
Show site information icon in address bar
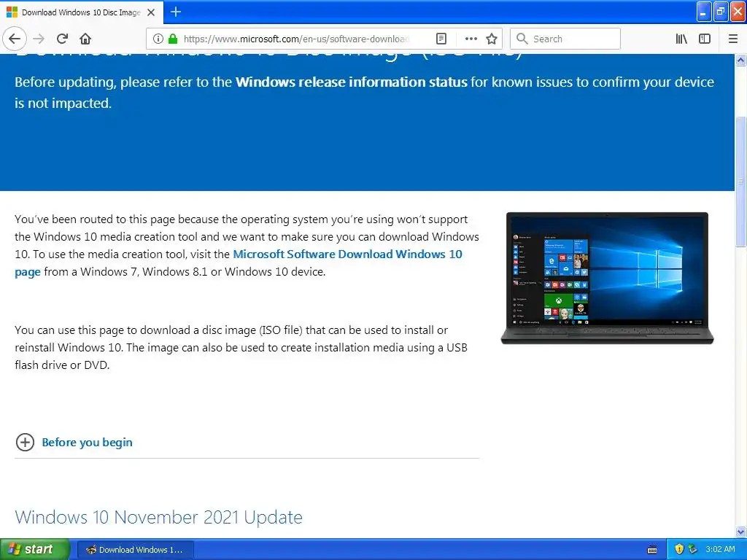pos(158,39)
